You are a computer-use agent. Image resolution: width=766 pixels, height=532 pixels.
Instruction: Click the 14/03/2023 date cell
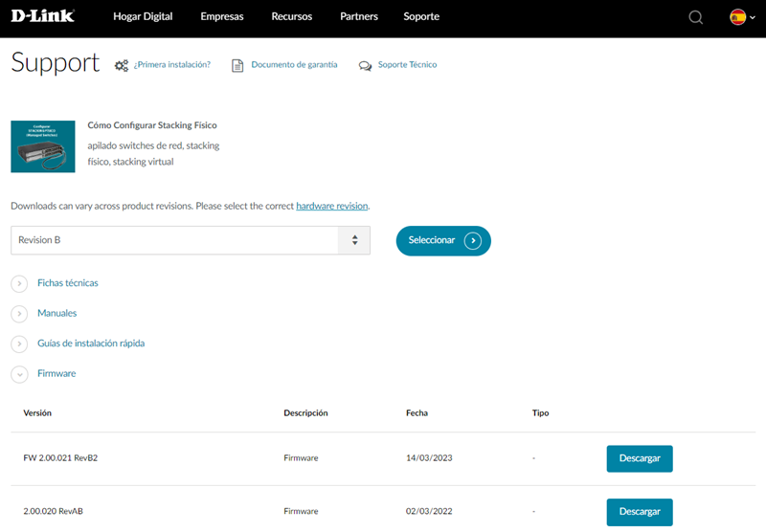(429, 457)
